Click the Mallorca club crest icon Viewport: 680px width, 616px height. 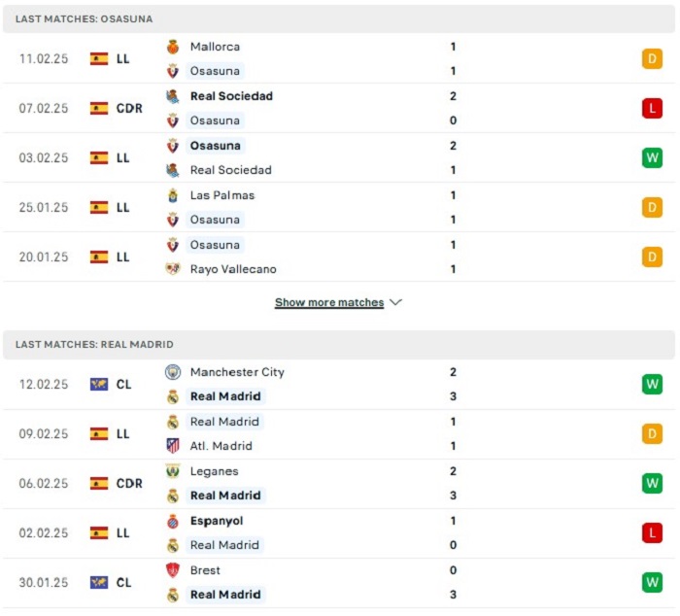click(173, 47)
